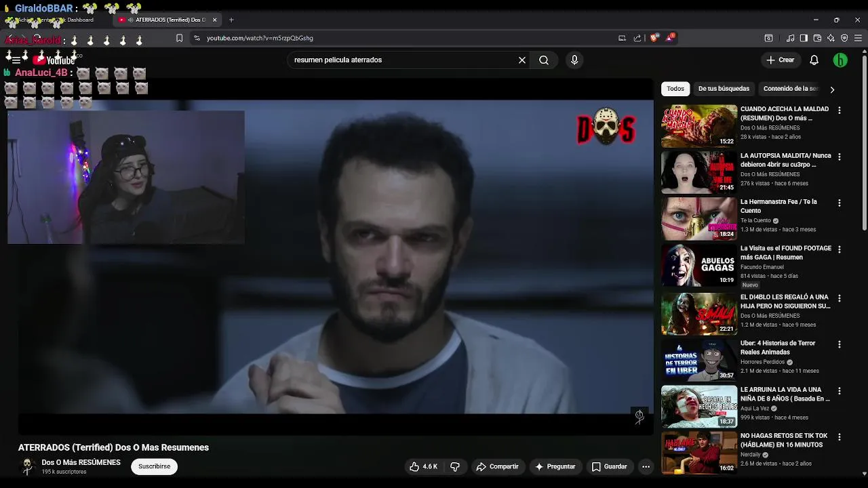
Task: Select the Contenido de la serie chip
Action: coord(790,89)
